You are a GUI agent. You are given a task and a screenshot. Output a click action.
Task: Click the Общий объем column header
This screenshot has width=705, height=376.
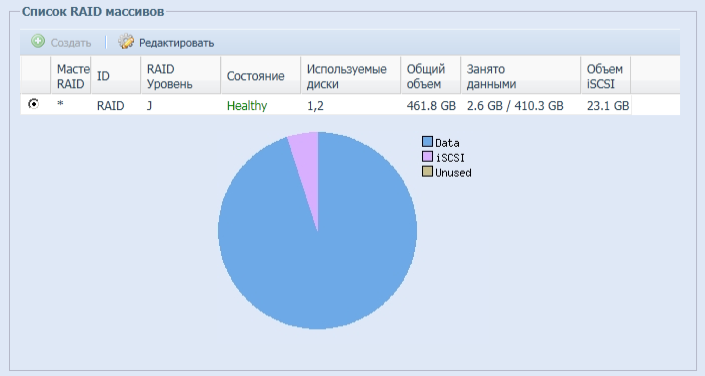[x=431, y=76]
